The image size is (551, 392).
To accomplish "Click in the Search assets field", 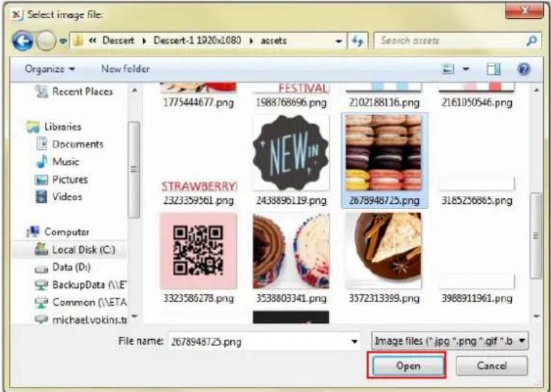I will tap(450, 41).
